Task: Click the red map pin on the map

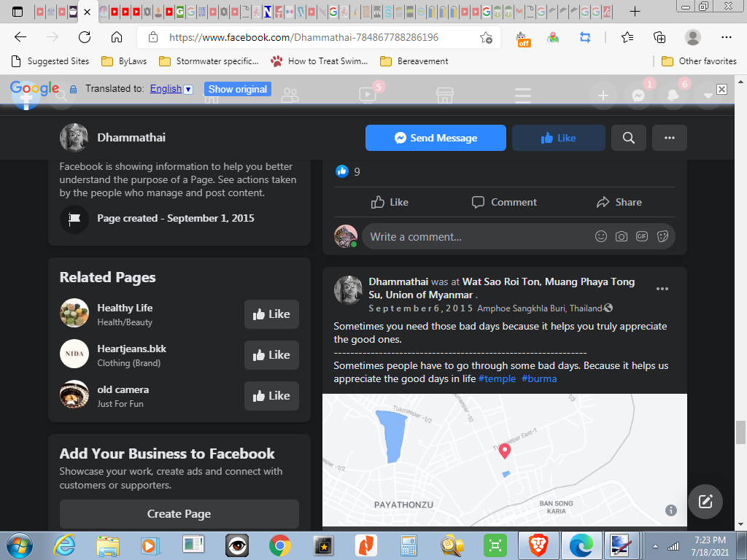Action: [505, 451]
